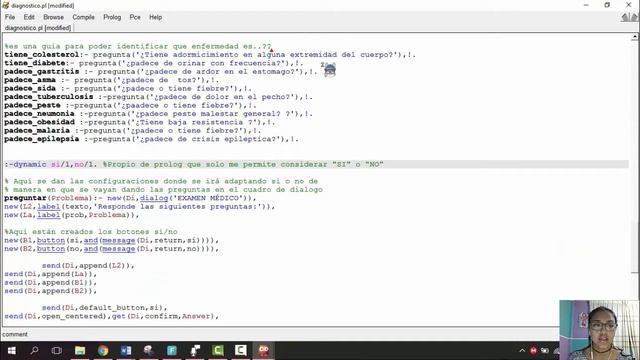Click the 'button' link on the B2 line
640x360 pixels.
coord(51,249)
